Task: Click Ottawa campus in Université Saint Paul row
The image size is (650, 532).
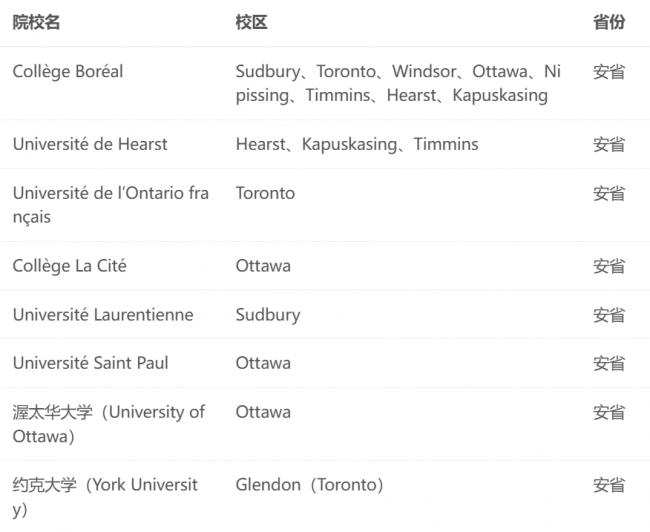Action: coord(263,363)
